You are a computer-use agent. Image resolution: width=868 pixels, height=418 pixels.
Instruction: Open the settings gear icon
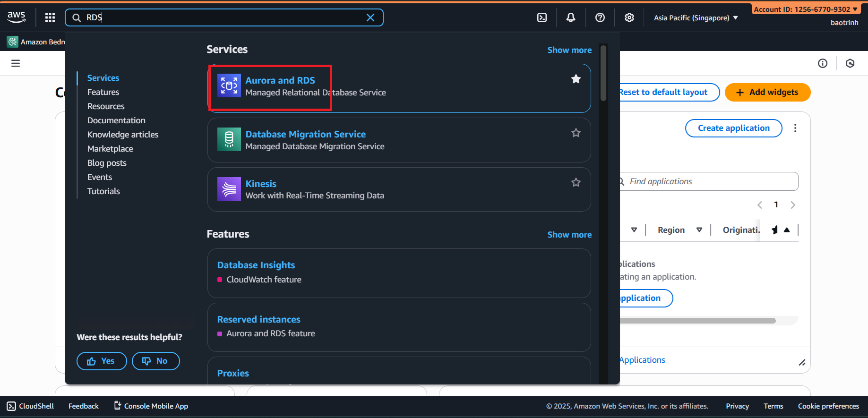tap(629, 17)
